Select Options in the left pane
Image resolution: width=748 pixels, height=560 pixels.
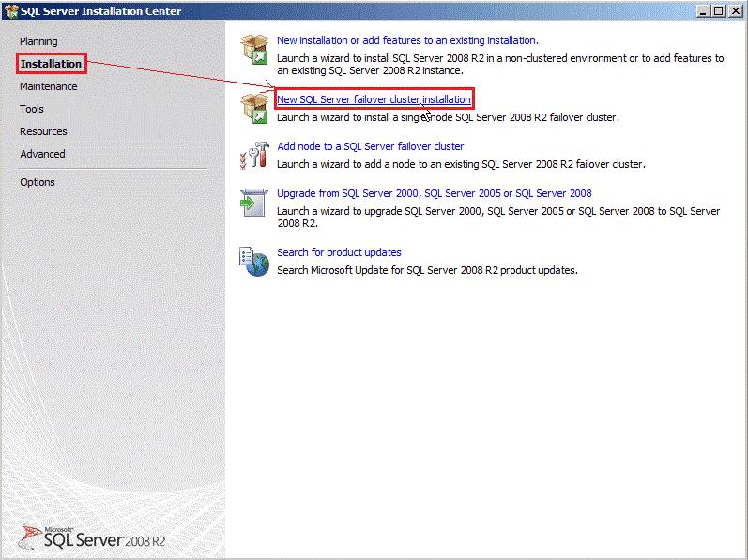[38, 182]
